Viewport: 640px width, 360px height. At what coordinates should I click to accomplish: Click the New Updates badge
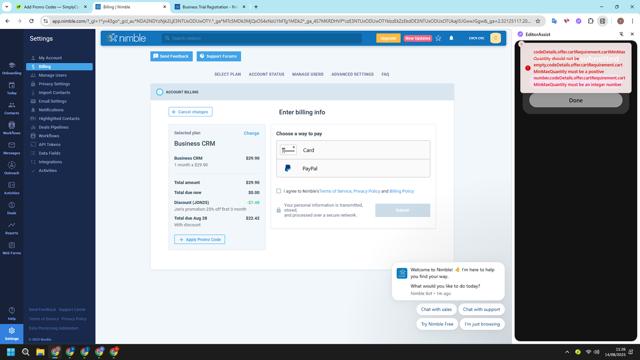click(x=417, y=38)
